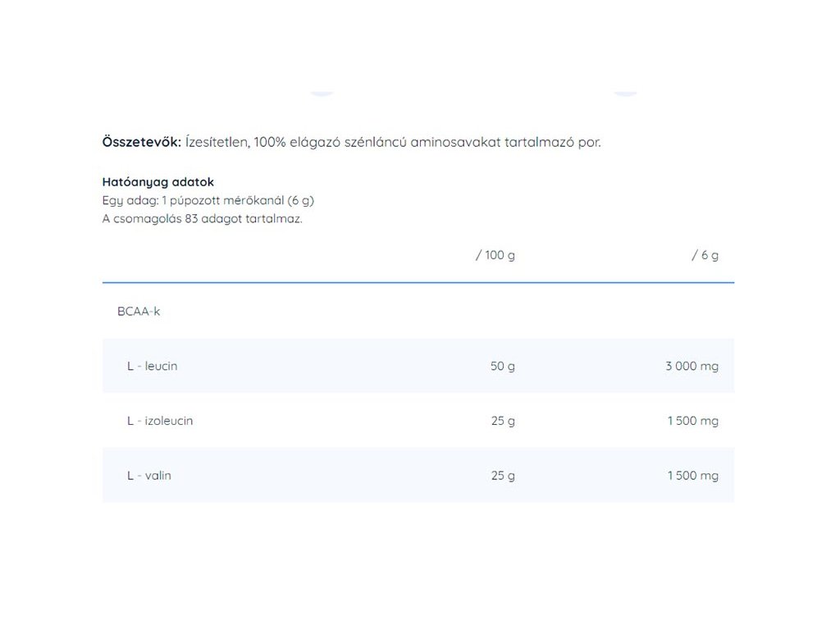840x630 pixels.
Task: Click the right light-blue arc shape at top
Action: [626, 94]
